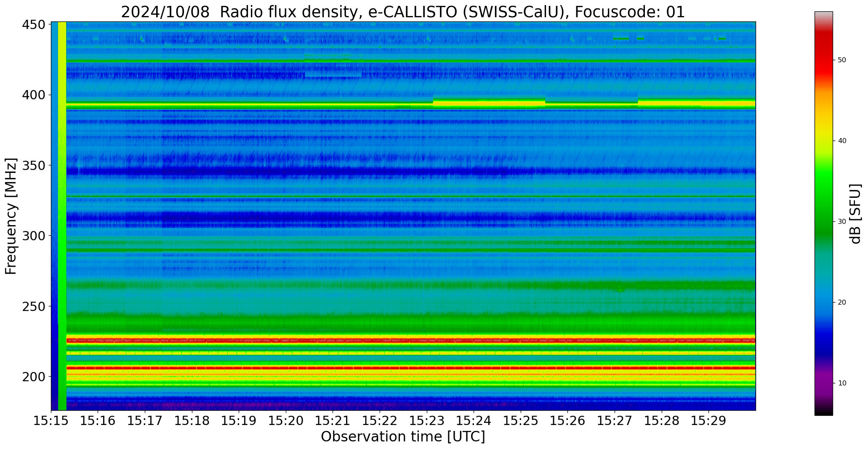Screen dimensions: 868x449
Task: Click the colorbar tick label 20
Action: point(842,303)
